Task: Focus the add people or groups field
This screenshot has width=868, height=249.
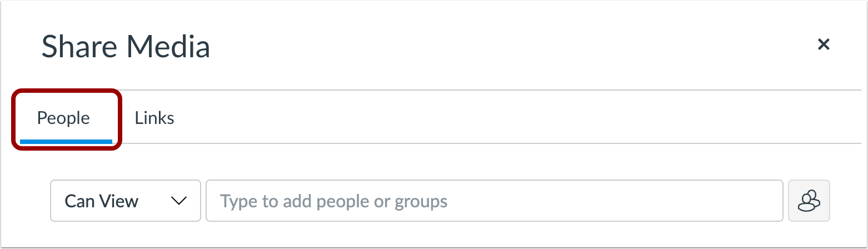Action: [494, 201]
